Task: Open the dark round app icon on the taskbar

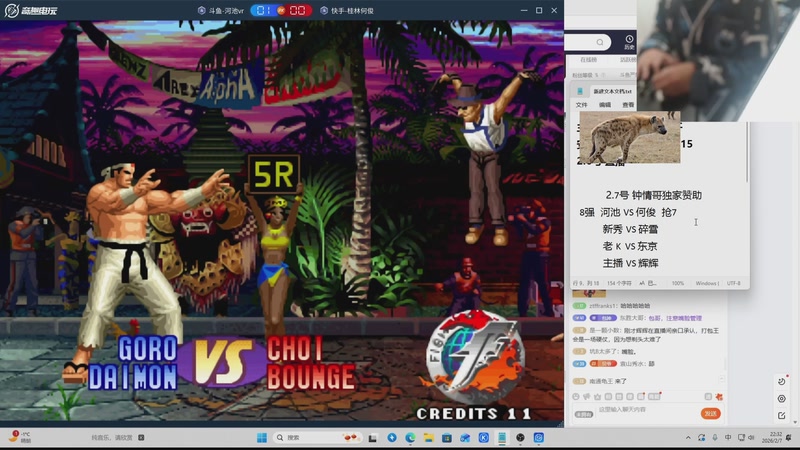Action: click(520, 438)
